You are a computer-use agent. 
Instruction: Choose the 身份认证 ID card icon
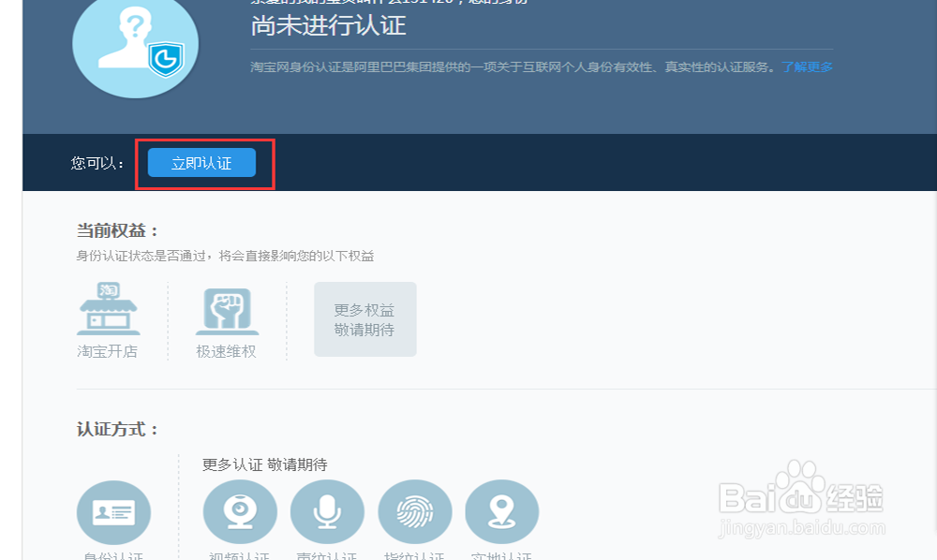pyautogui.click(x=113, y=512)
